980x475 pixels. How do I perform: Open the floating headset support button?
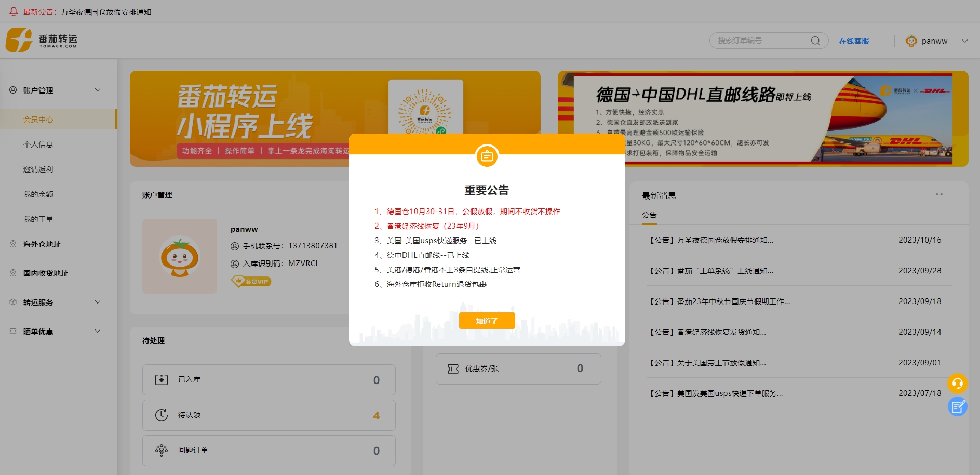pyautogui.click(x=957, y=384)
